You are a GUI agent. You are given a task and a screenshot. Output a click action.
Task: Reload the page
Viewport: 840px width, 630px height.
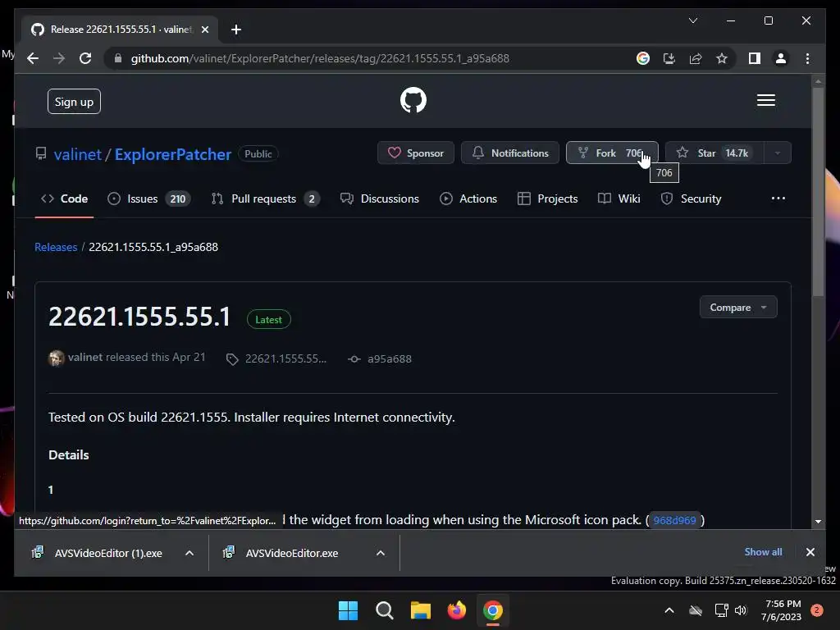pos(85,58)
